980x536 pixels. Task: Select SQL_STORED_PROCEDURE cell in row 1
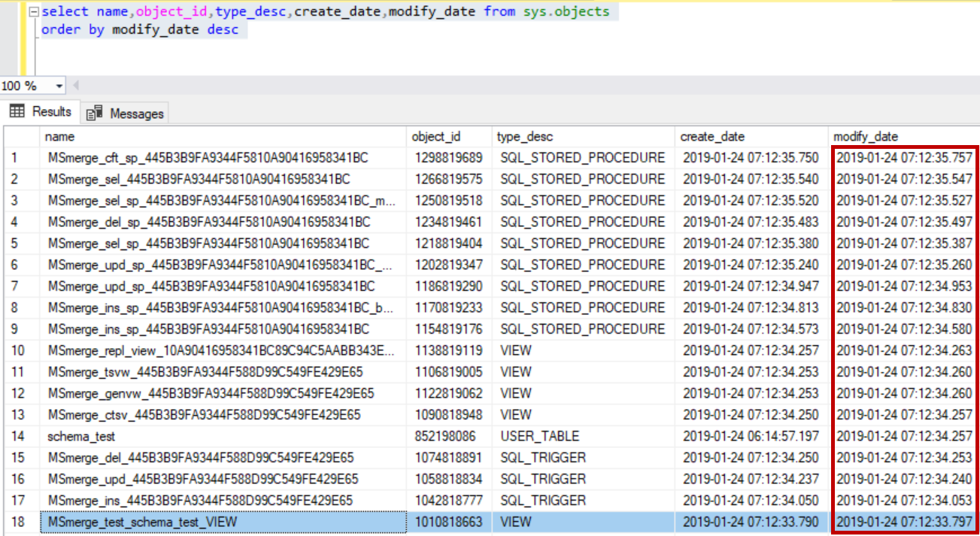(583, 158)
